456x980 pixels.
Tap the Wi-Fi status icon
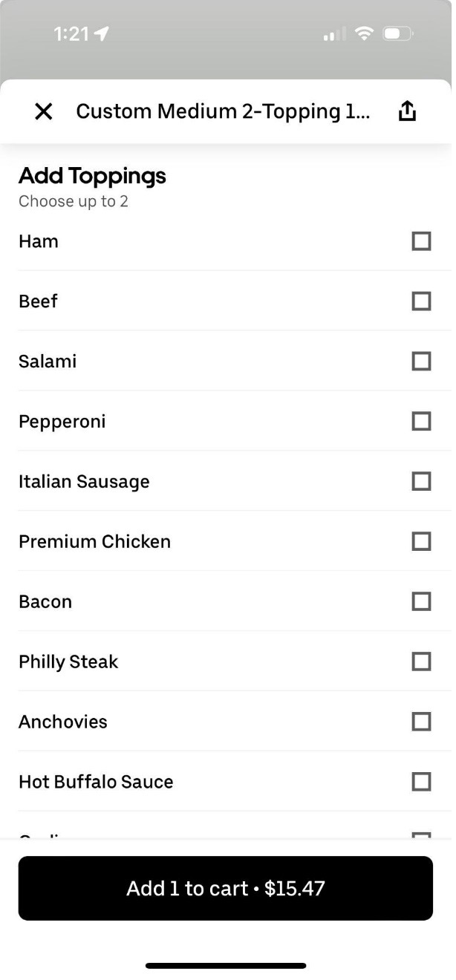pos(364,34)
